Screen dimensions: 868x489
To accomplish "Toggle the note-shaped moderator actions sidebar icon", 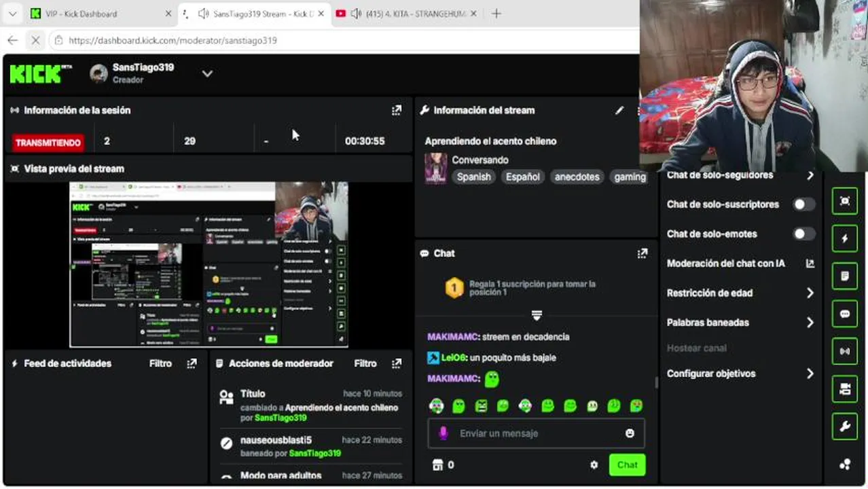I will 845,276.
